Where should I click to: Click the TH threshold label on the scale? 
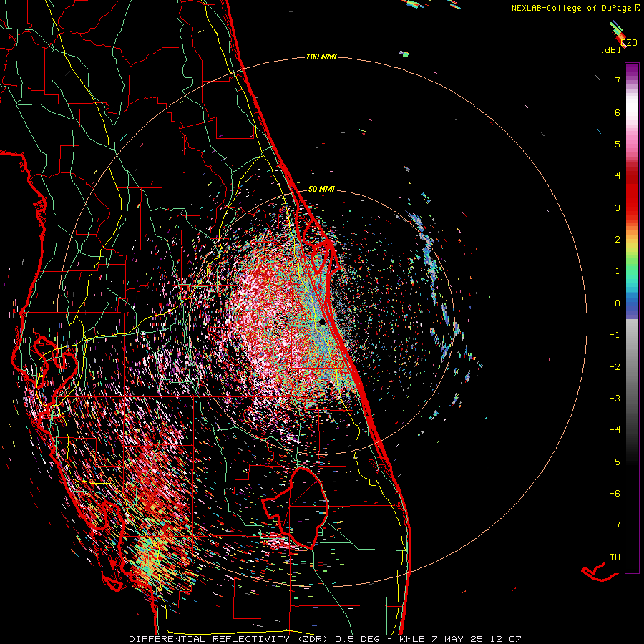[x=615, y=557]
